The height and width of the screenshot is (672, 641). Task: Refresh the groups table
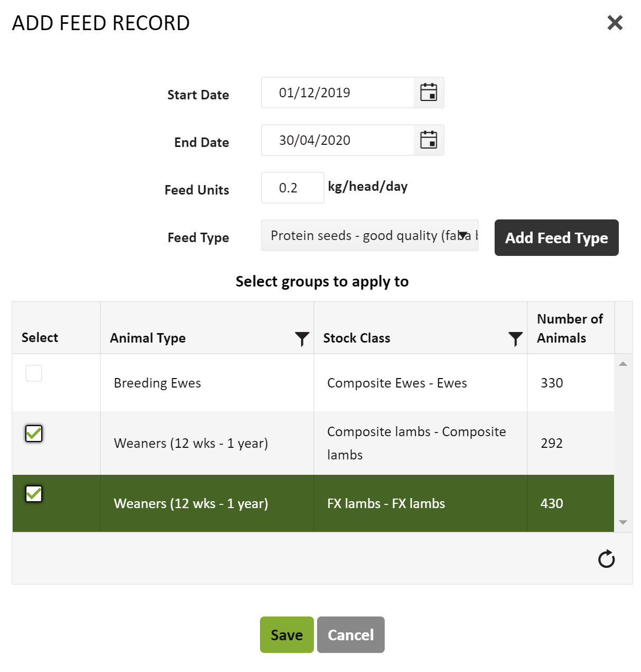tap(606, 559)
